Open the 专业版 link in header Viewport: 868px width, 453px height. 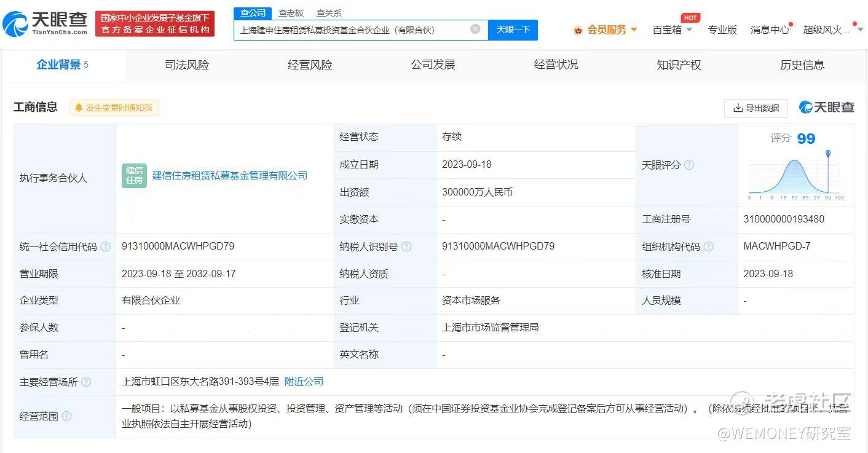coord(722,30)
